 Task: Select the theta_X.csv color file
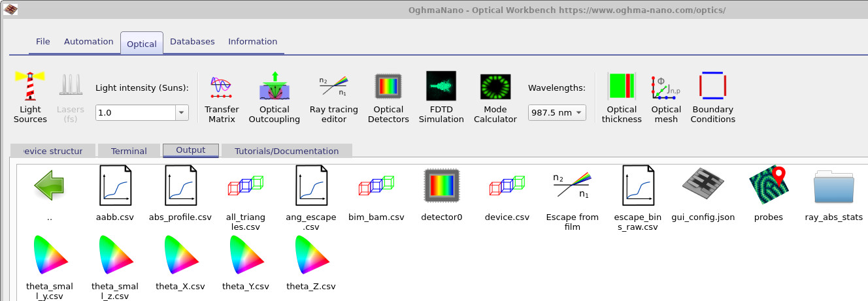click(x=180, y=261)
